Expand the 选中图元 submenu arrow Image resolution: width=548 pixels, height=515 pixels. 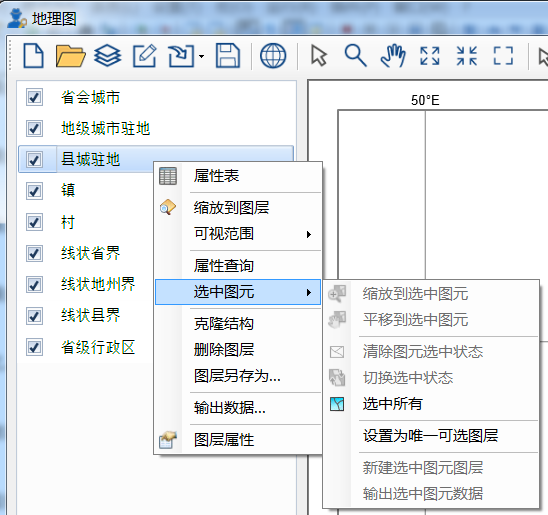pyautogui.click(x=309, y=292)
